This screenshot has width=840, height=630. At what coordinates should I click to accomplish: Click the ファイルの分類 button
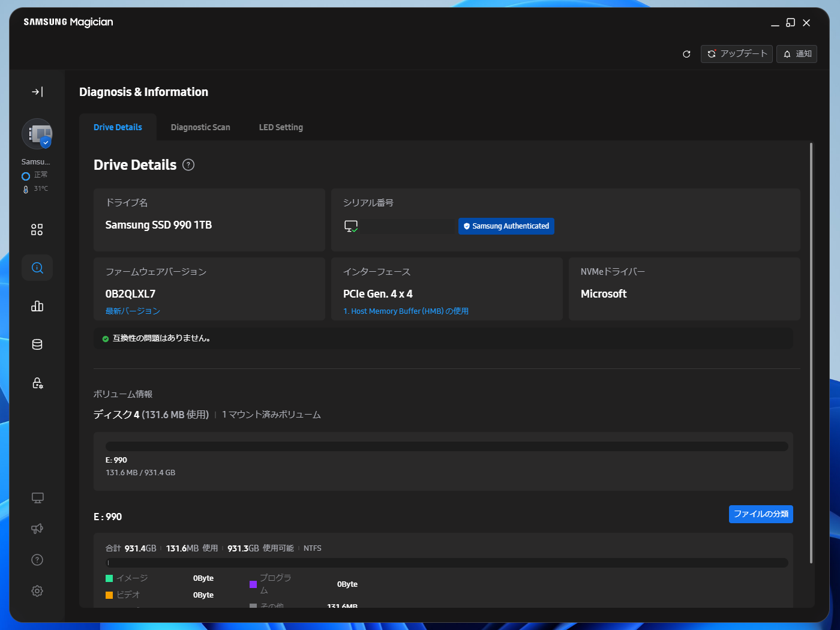point(761,514)
